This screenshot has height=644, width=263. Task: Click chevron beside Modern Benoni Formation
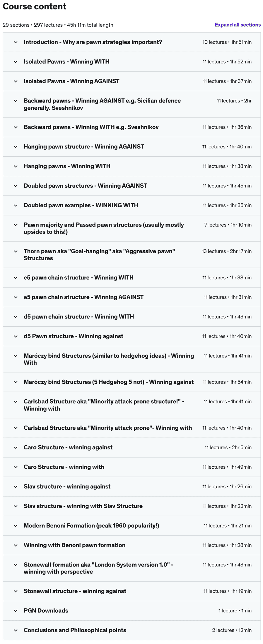point(16,526)
